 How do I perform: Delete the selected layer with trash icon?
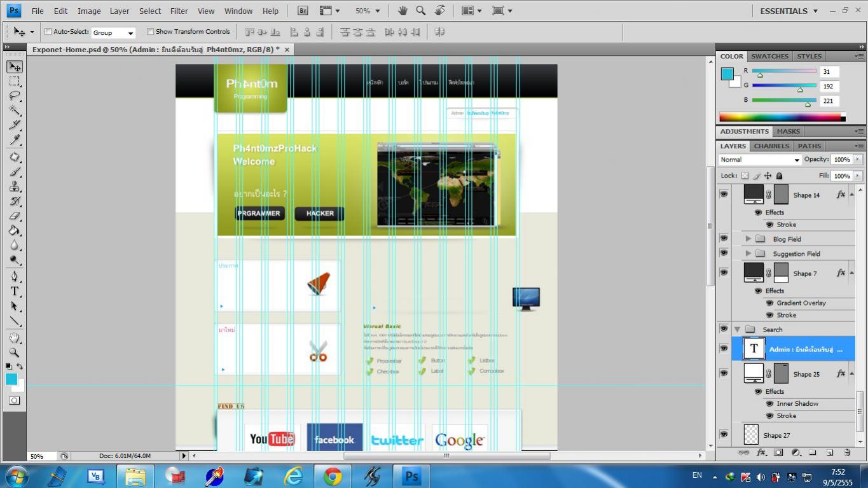point(847,452)
